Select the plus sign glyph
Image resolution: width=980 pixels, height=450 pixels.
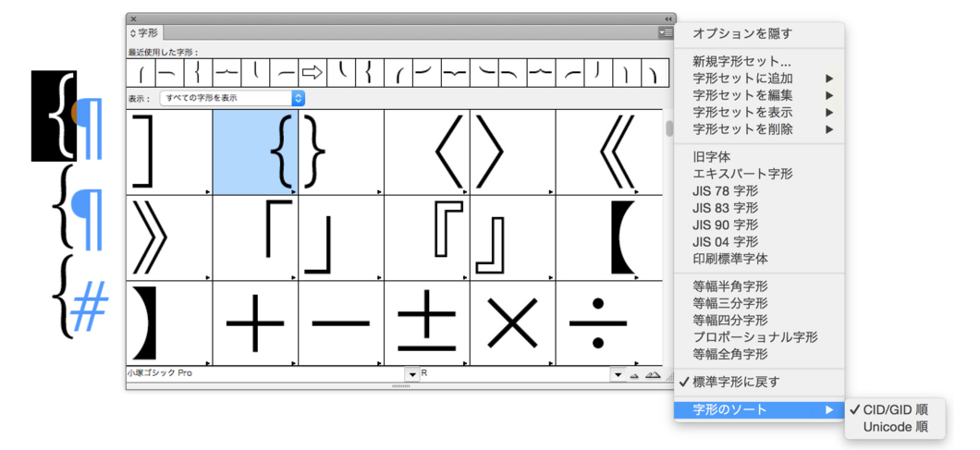click(255, 323)
